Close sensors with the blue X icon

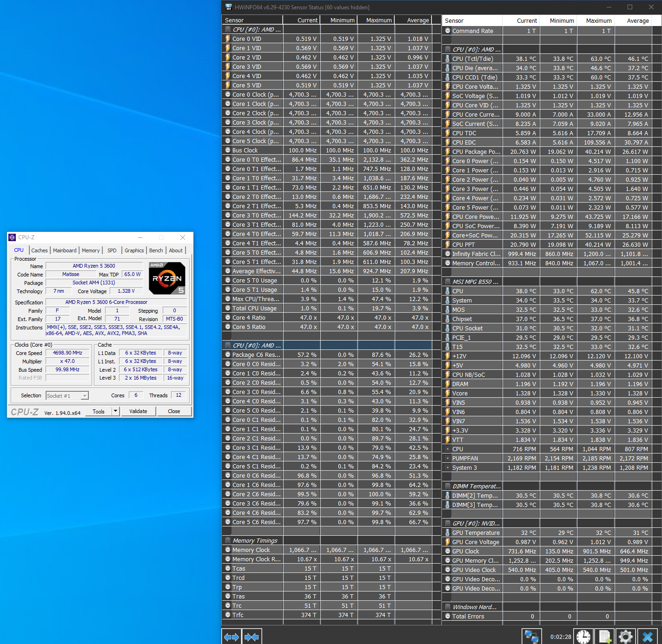pos(647,637)
